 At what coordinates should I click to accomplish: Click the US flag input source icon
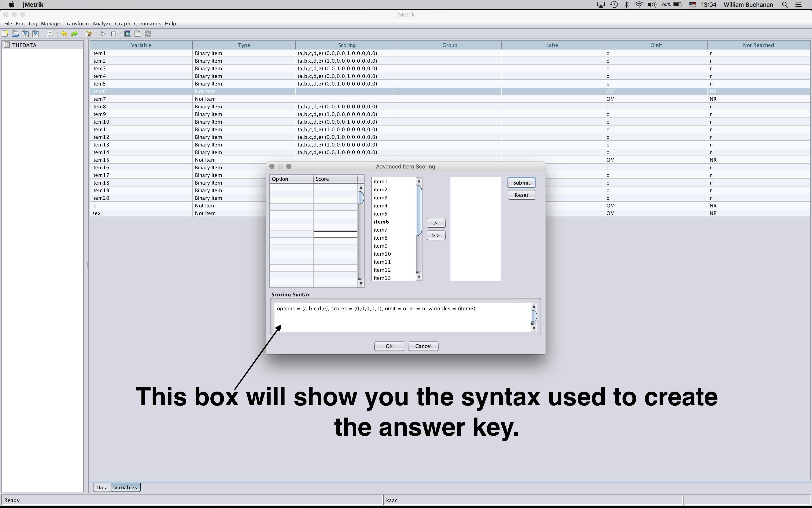(x=692, y=5)
